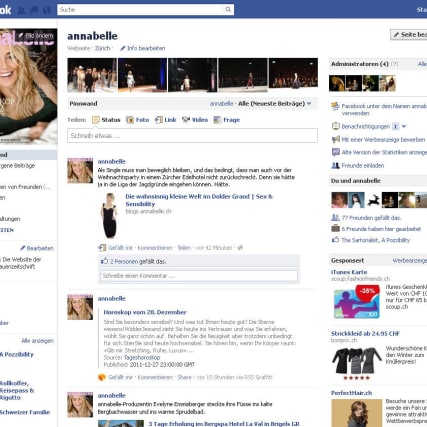Select the Foto share option
Screen dimensions: 427x427
point(138,120)
